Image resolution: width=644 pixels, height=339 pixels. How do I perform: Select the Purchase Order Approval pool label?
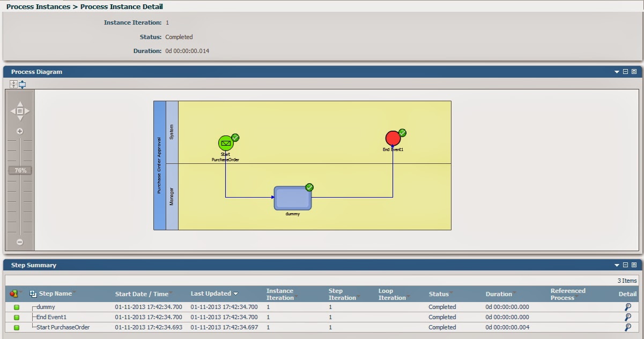159,165
